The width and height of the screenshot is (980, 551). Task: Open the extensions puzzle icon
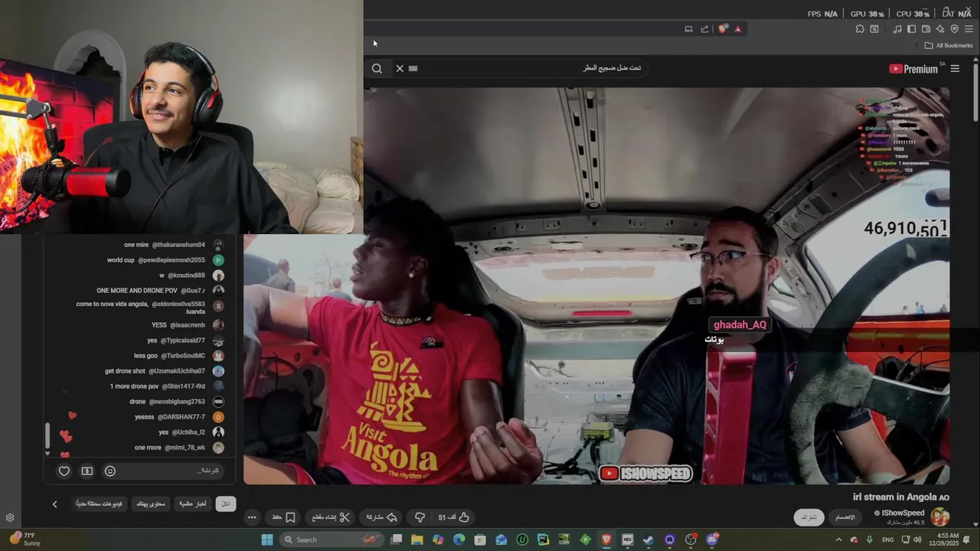coord(860,29)
